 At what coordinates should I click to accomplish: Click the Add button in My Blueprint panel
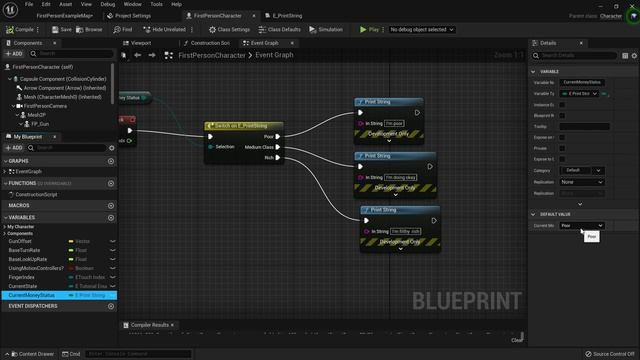tap(14, 148)
